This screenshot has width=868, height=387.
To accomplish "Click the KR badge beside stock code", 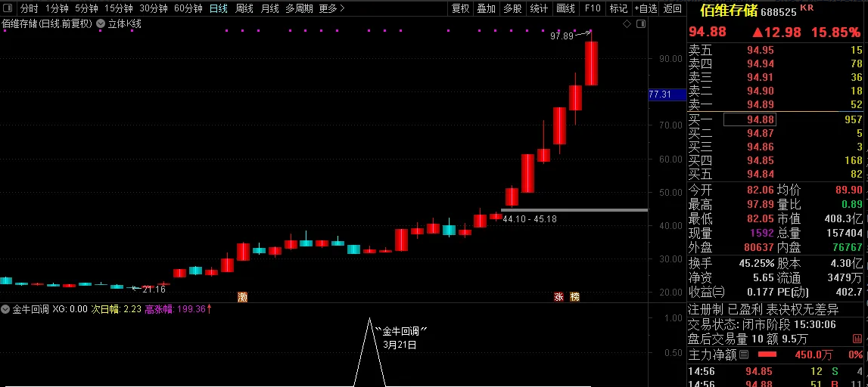I will tap(807, 8).
